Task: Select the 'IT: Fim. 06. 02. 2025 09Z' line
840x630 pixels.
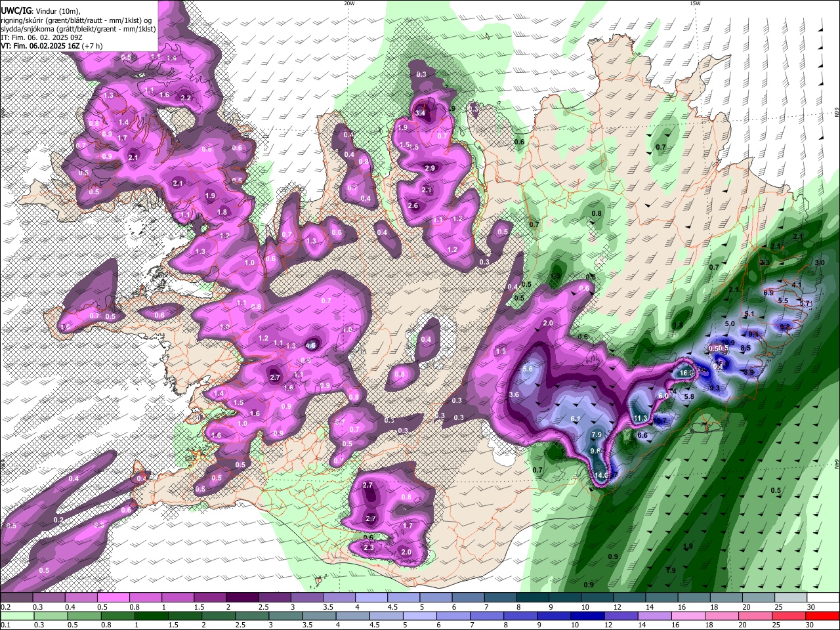Action: point(41,37)
